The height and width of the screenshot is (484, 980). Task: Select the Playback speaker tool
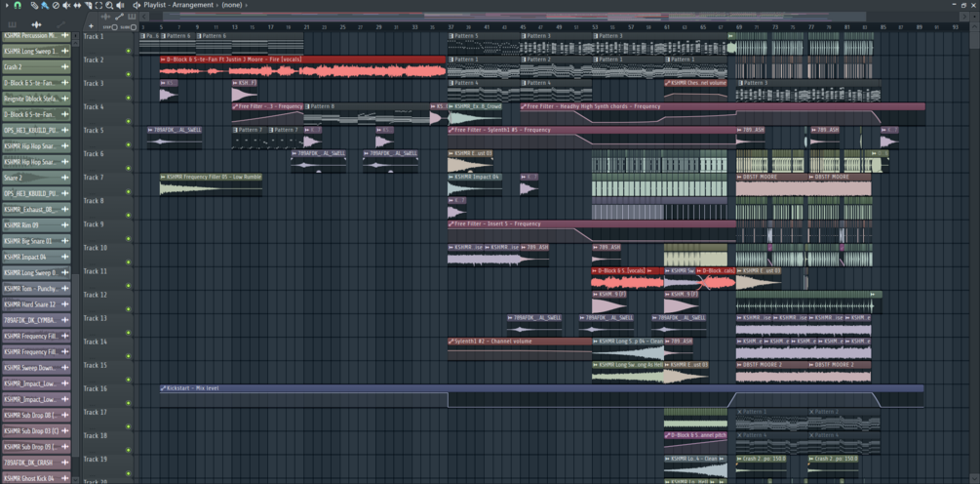coord(120,5)
